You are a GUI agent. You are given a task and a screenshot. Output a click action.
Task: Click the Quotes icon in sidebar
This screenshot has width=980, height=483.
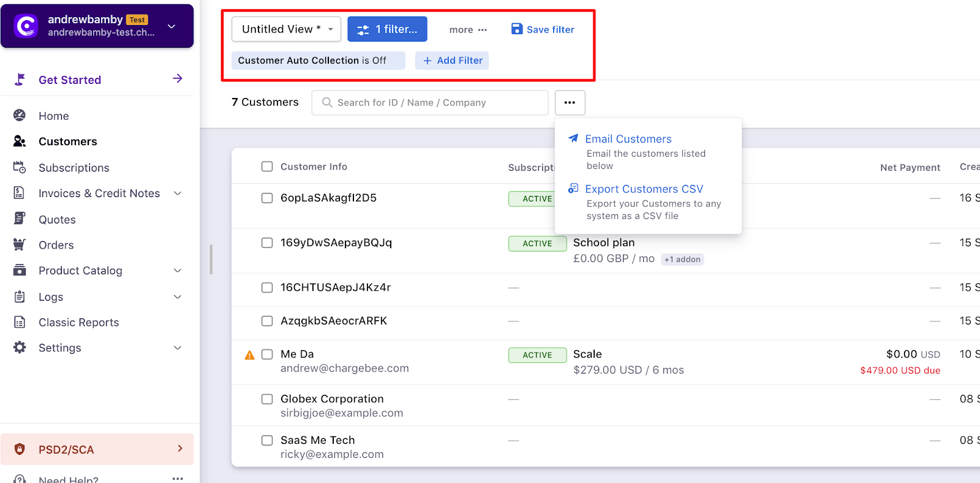(x=20, y=219)
